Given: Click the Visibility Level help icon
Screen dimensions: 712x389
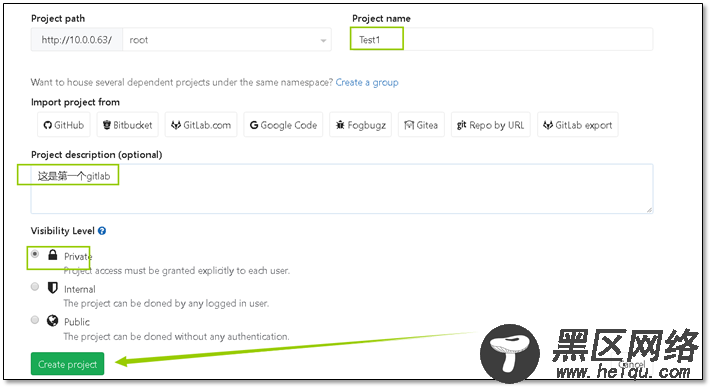Looking at the screenshot, I should (x=102, y=231).
